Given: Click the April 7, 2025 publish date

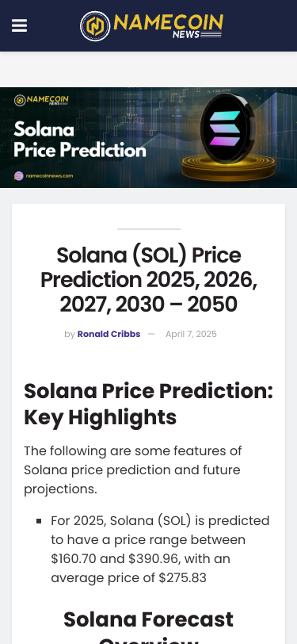Looking at the screenshot, I should pyautogui.click(x=191, y=335).
